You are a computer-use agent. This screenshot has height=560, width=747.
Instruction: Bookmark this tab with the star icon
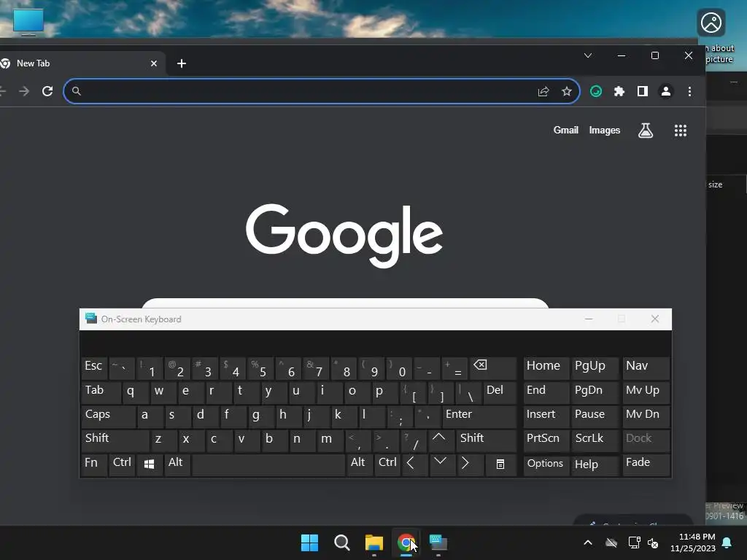tap(566, 91)
